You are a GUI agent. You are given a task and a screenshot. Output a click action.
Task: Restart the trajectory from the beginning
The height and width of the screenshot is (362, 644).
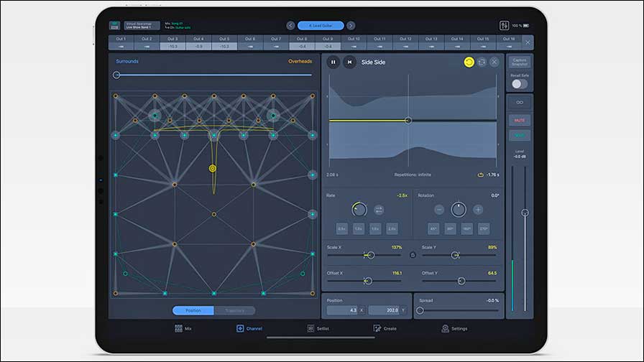(x=349, y=62)
